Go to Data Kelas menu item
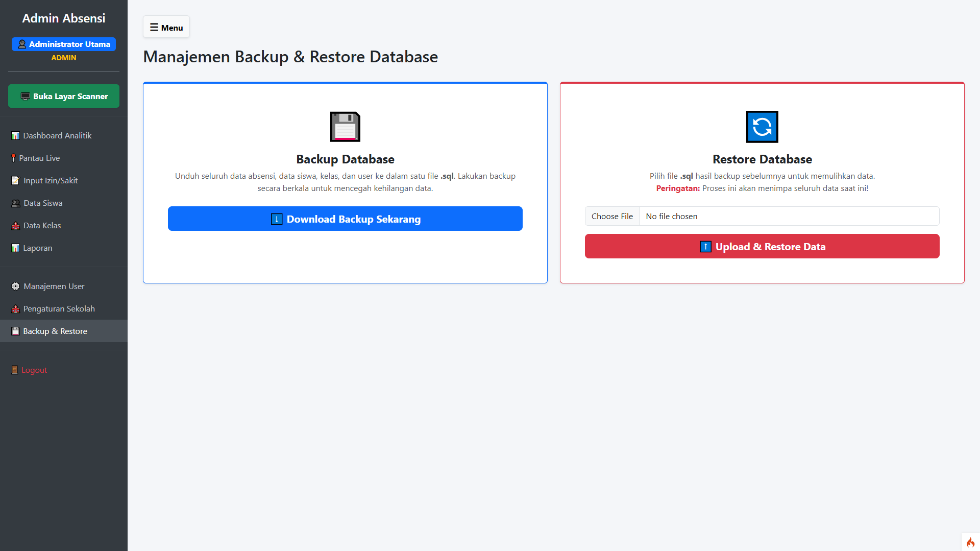Viewport: 980px width, 551px height. 42,226
